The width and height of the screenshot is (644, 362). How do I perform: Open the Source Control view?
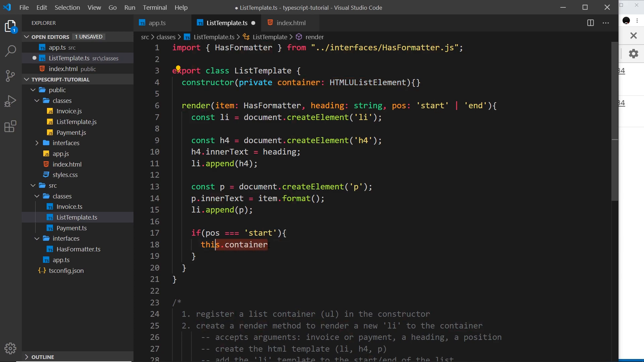[x=11, y=76]
